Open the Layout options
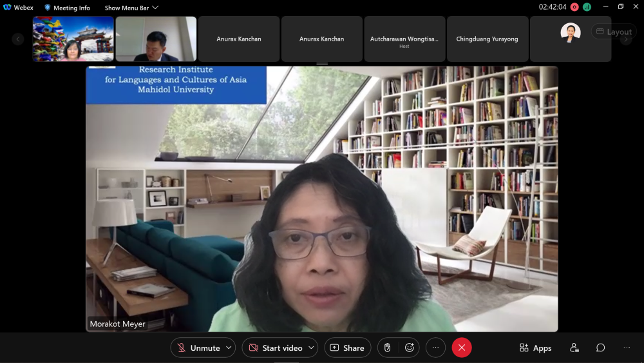This screenshot has height=363, width=644. point(613,32)
